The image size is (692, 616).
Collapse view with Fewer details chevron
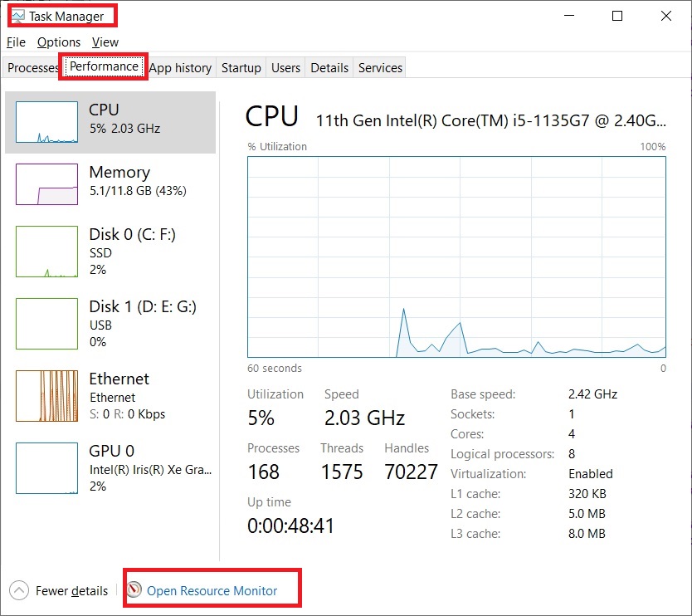[x=19, y=591]
